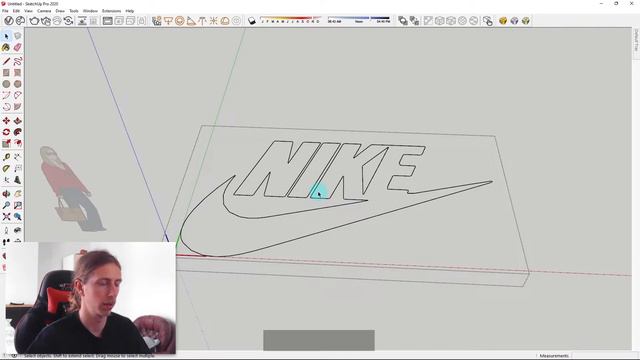Pick the pink Eraser tool
This screenshot has height=360, width=640.
(x=18, y=48)
